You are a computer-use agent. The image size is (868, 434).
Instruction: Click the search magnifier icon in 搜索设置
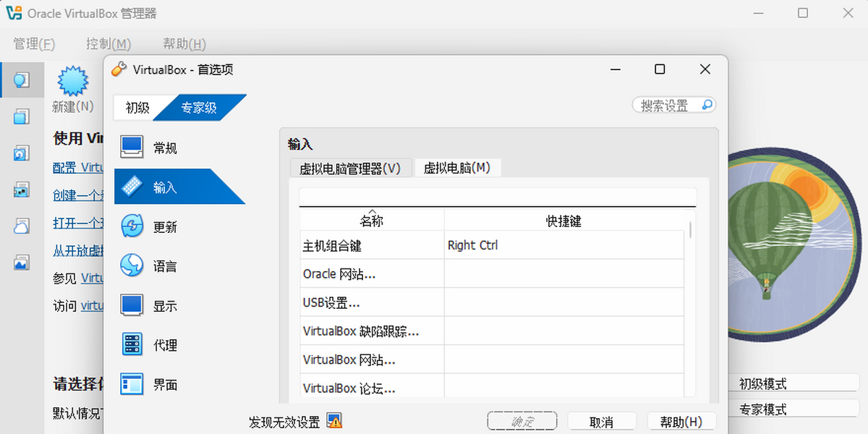(707, 105)
